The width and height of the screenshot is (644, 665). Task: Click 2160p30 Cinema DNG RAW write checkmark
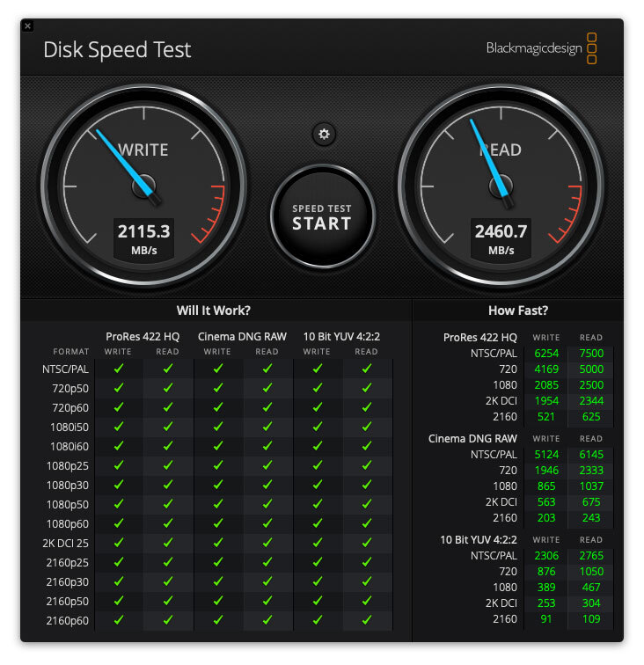pyautogui.click(x=217, y=581)
